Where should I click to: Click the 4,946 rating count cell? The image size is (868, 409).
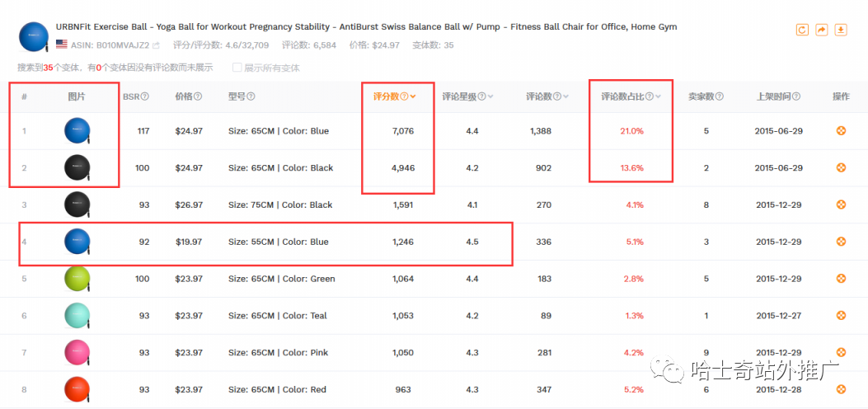(403, 167)
